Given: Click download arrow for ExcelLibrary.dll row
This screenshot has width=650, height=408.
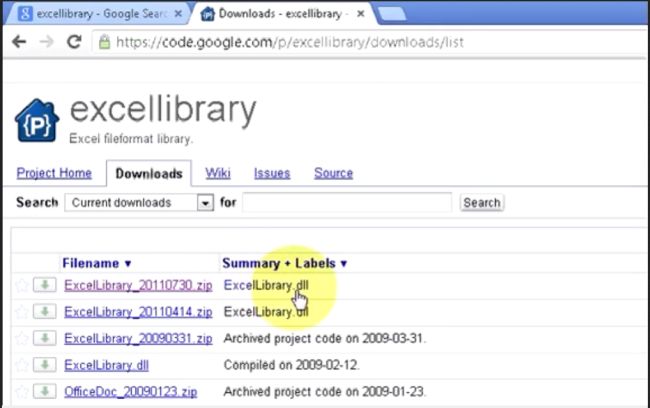Looking at the screenshot, I should 44,365.
